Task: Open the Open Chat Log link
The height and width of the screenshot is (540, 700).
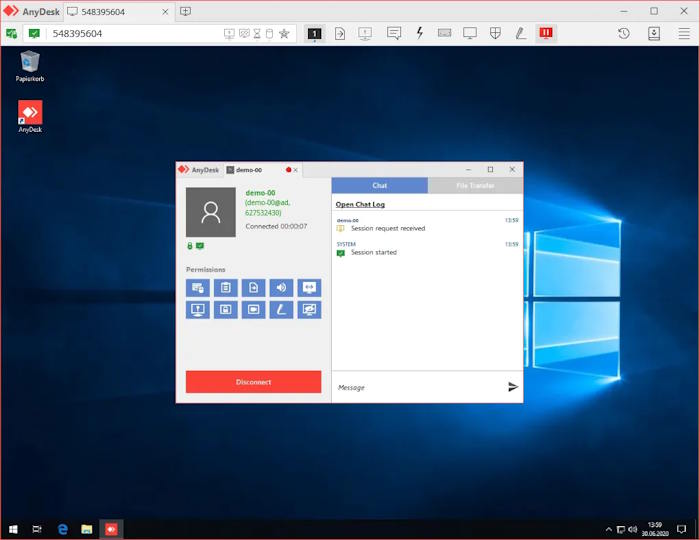Action: tap(360, 204)
